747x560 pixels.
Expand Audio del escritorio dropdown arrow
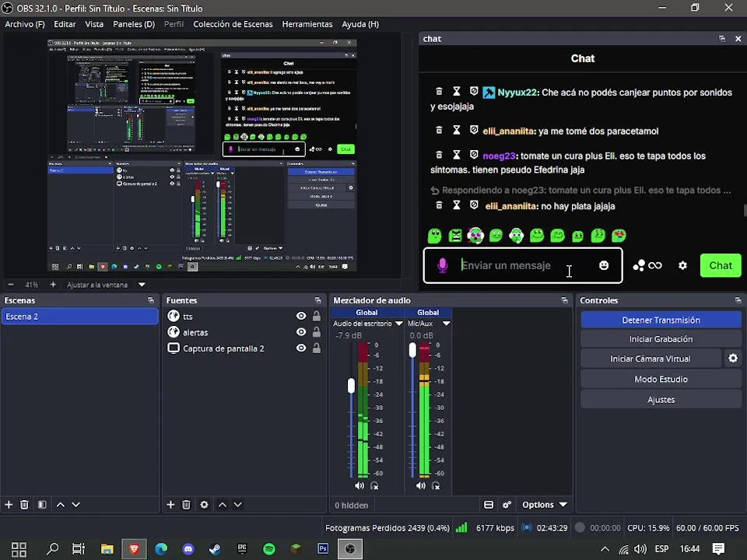pos(398,324)
